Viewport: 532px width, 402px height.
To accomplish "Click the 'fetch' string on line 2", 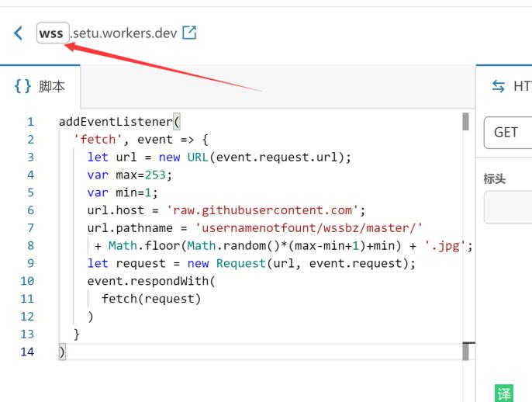I will pyautogui.click(x=98, y=140).
